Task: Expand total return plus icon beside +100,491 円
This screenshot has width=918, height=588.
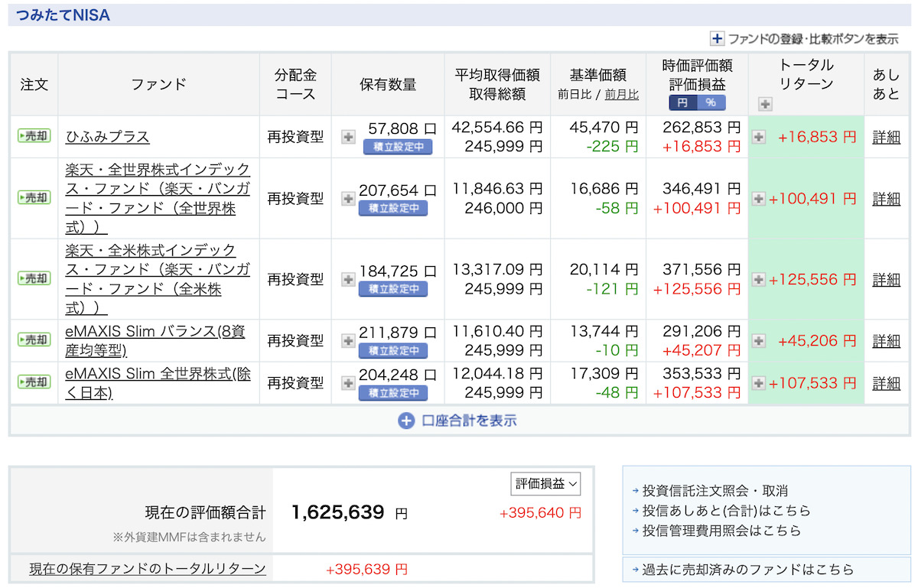Action: click(759, 198)
